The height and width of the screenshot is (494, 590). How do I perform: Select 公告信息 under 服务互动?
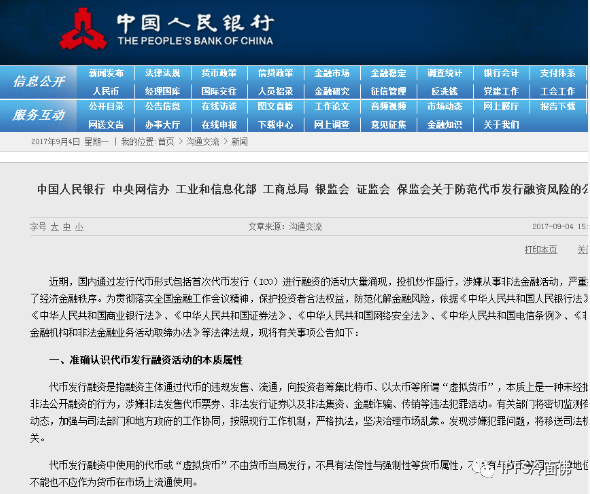click(x=163, y=106)
